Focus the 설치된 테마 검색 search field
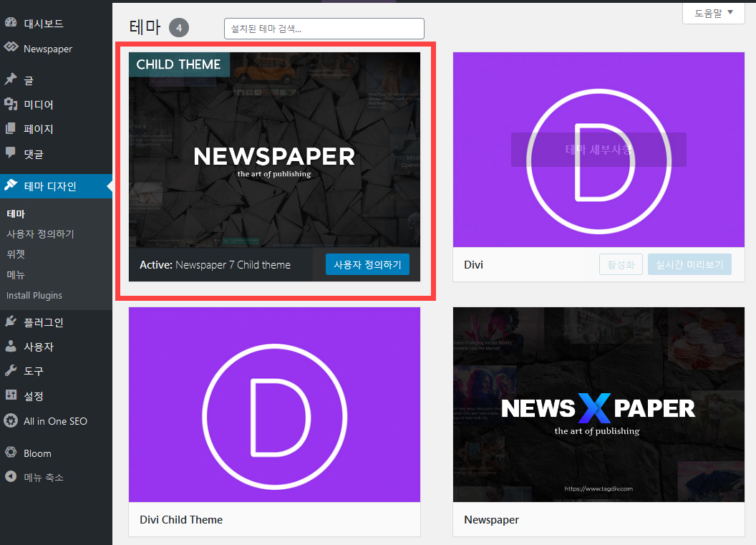This screenshot has width=756, height=545. pyautogui.click(x=324, y=29)
